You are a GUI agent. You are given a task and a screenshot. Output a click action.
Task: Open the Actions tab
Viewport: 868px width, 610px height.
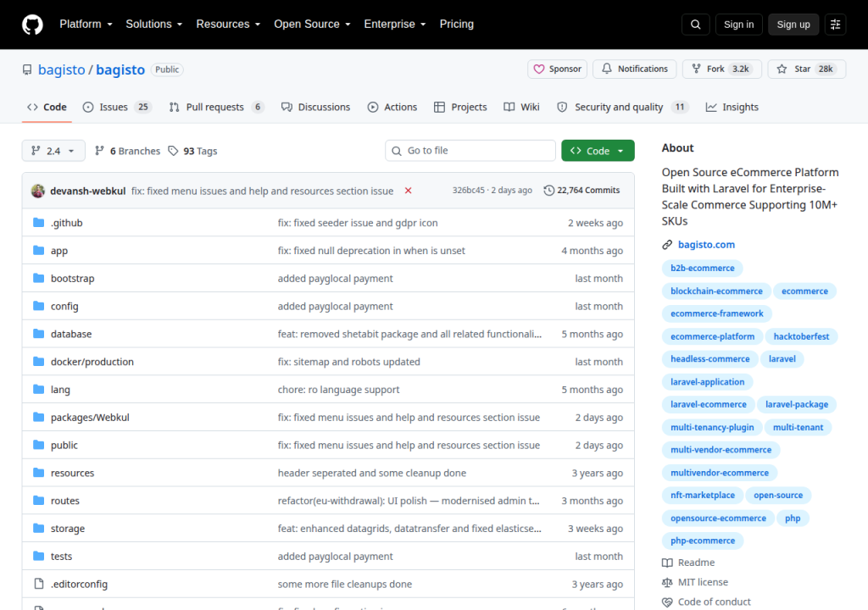coord(392,108)
